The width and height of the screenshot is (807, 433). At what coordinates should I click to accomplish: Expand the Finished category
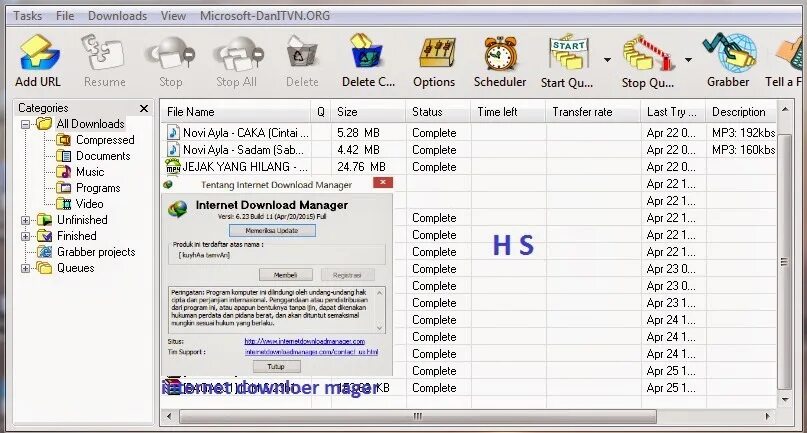point(25,236)
